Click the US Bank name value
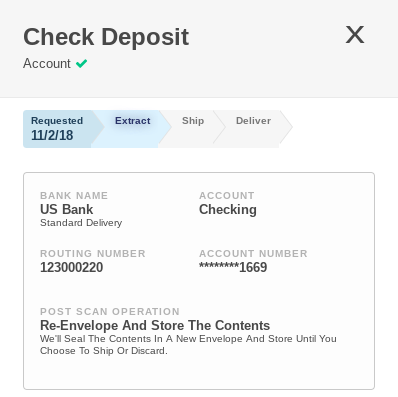Viewport: 398px width, 397px height. (x=67, y=209)
